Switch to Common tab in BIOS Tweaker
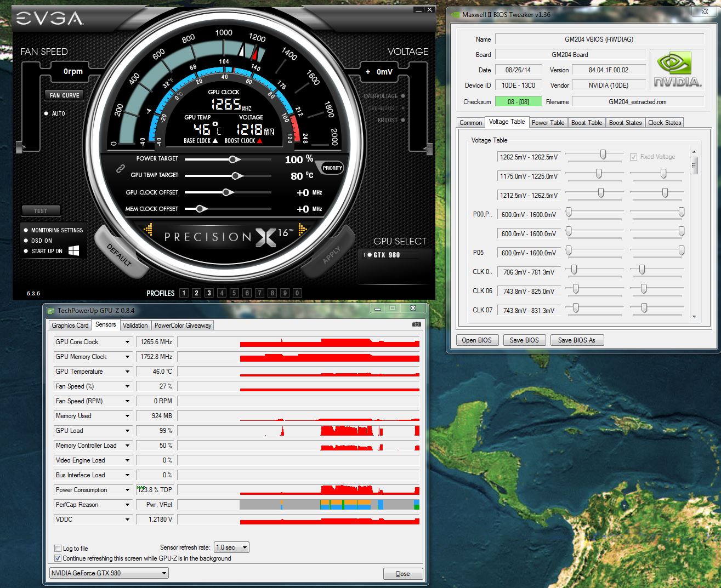The width and height of the screenshot is (721, 588). (470, 123)
